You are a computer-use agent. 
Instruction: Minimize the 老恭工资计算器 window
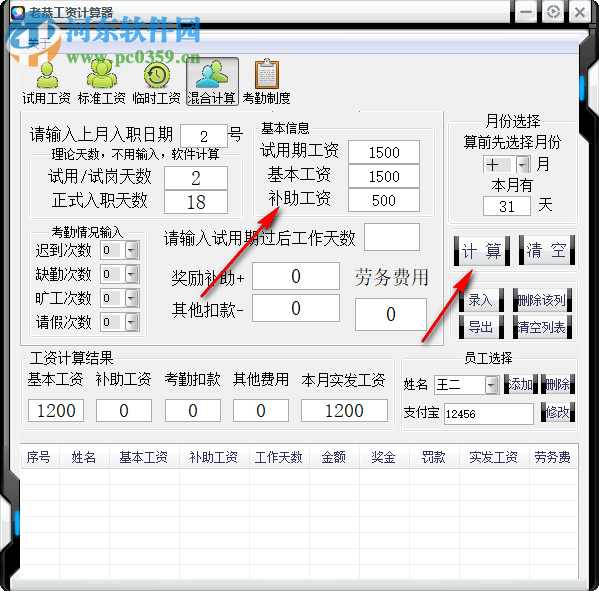click(526, 12)
